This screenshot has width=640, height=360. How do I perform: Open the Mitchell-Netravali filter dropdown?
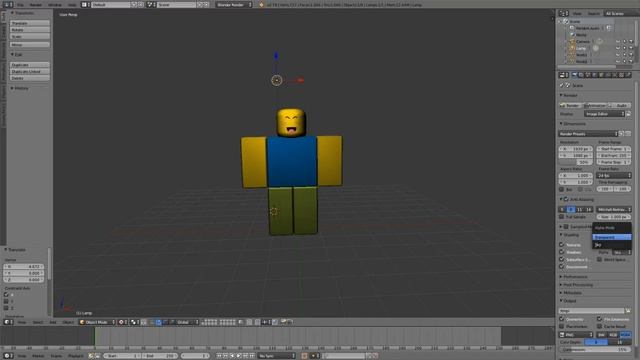click(614, 209)
